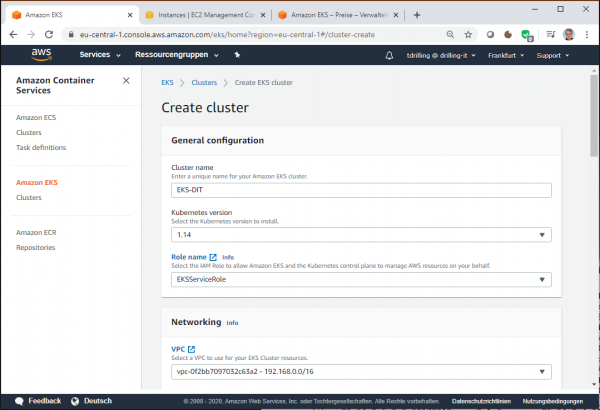
Task: Click the green shield extension icon
Action: pos(527,35)
